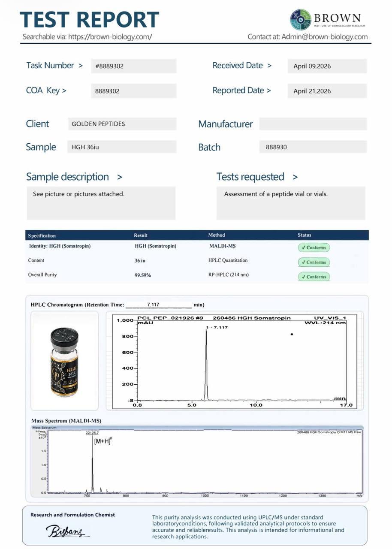Click the retention time value 7.117
Screen dimensions: 392x549
coord(153,305)
